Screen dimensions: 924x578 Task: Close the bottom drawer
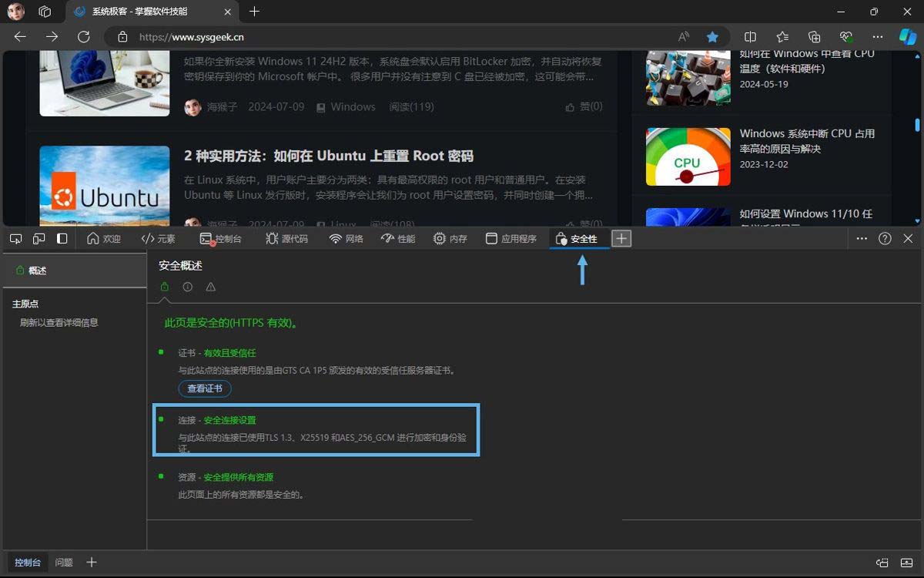(908, 563)
